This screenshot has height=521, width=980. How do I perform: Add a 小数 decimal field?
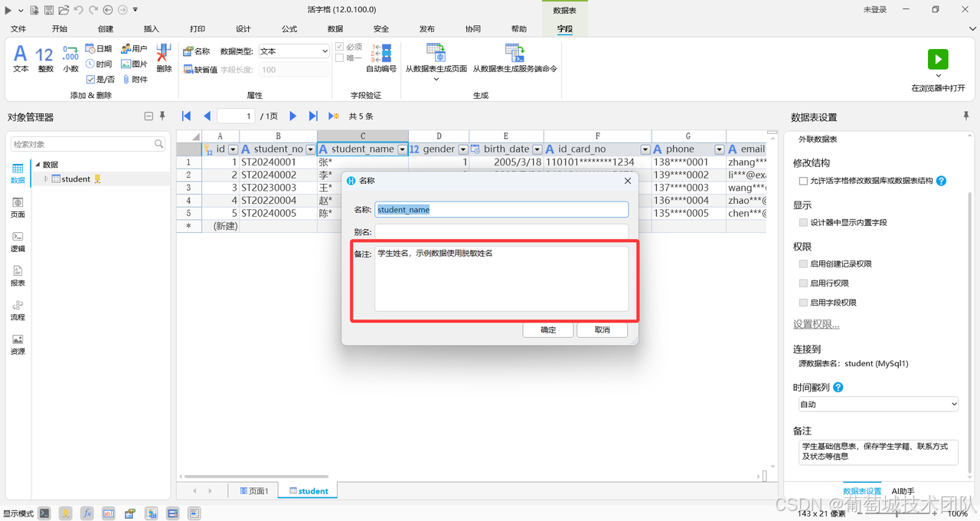pyautogui.click(x=70, y=58)
